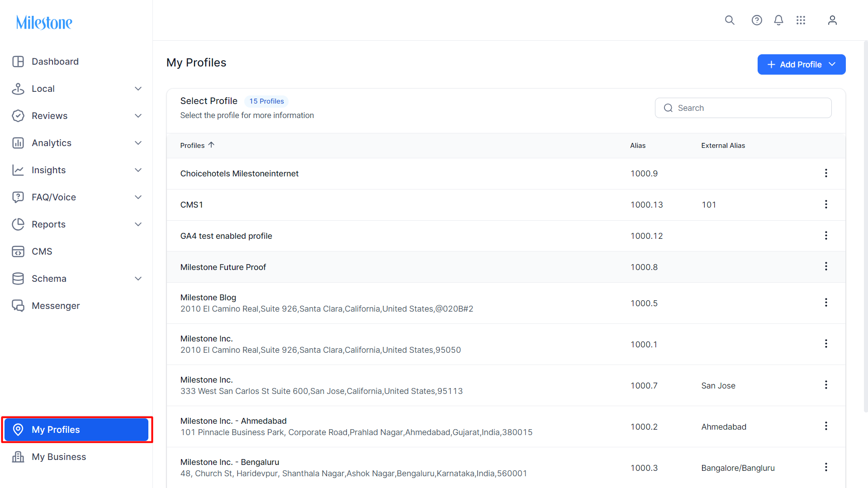Click the Reviews badge icon

coord(18,116)
